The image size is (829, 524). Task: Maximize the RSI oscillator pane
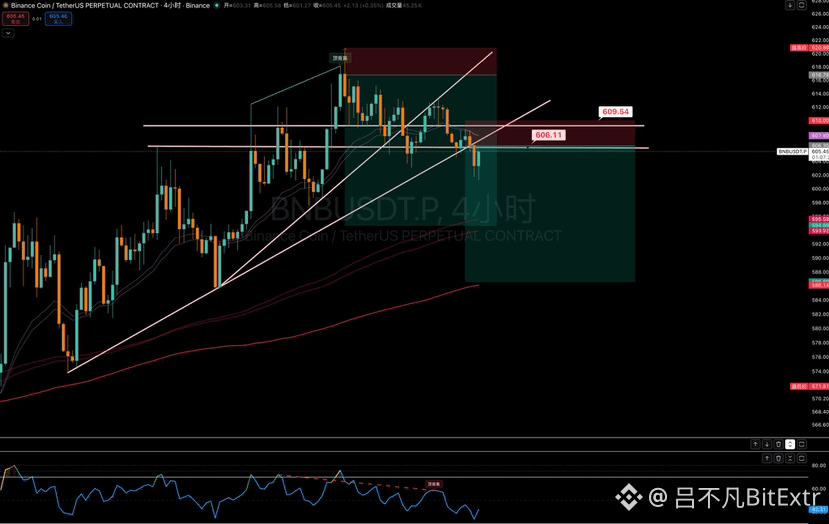tap(802, 458)
